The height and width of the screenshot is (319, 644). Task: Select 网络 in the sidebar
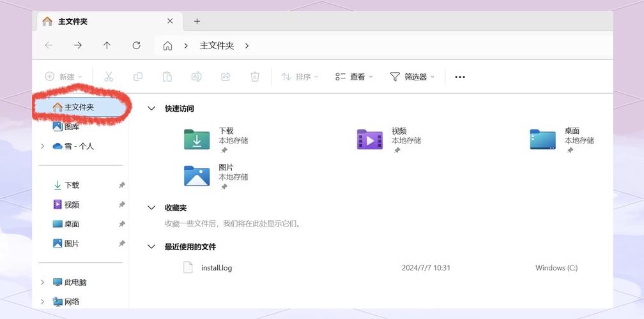point(66,302)
